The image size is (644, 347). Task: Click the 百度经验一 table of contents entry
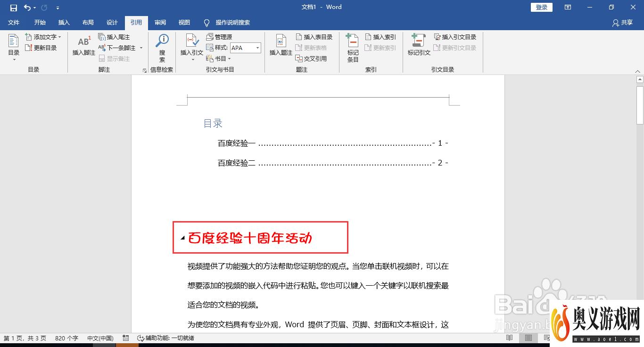point(333,143)
